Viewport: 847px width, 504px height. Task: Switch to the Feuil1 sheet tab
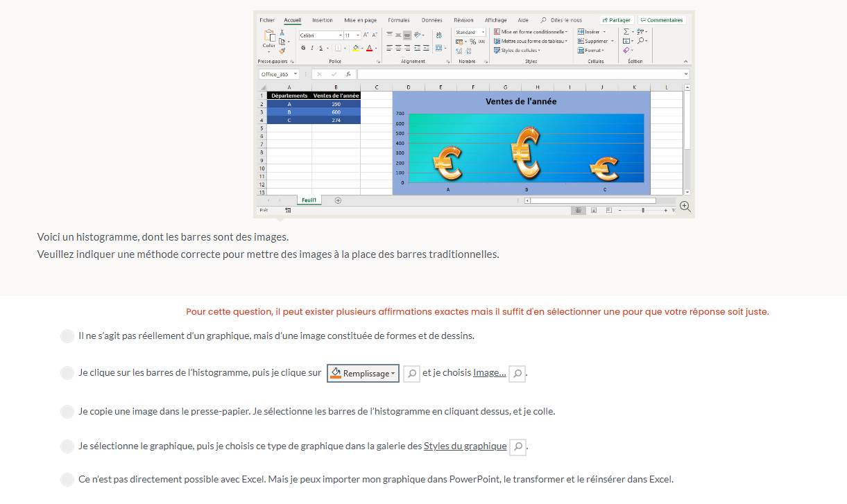point(309,200)
